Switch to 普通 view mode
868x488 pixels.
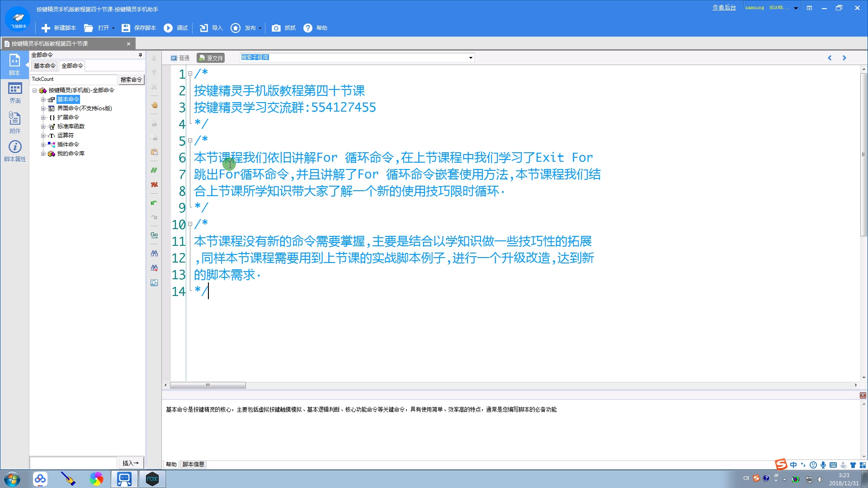(x=180, y=57)
